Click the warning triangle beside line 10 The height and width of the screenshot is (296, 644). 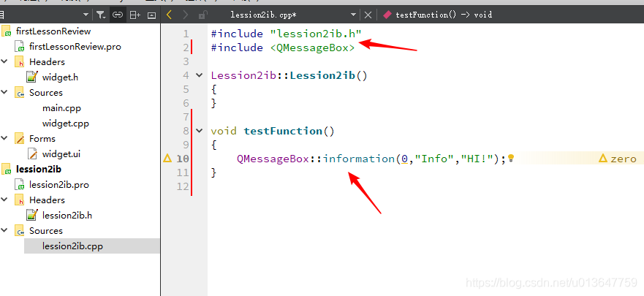(x=167, y=158)
